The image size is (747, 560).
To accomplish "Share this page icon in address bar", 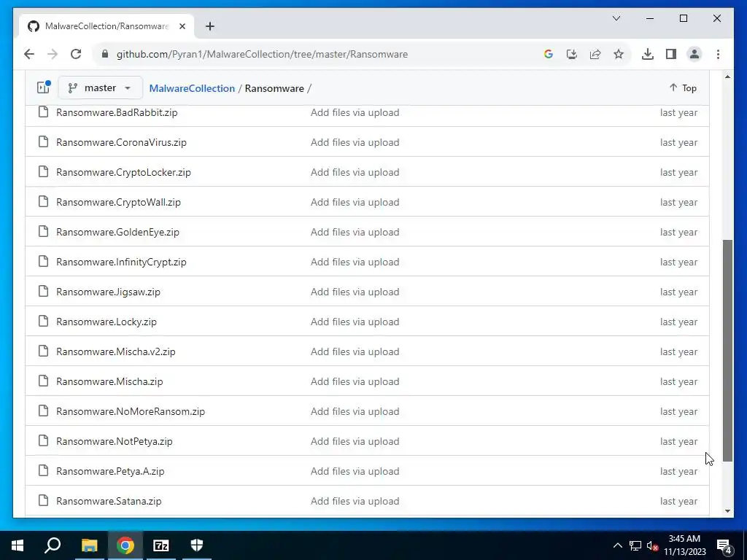I will (595, 54).
